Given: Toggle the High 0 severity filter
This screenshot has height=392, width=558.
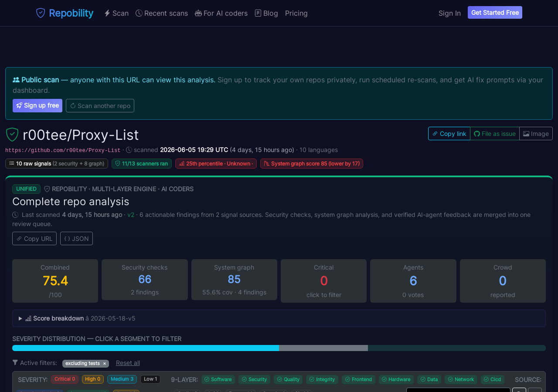Looking at the screenshot, I should click(x=93, y=379).
